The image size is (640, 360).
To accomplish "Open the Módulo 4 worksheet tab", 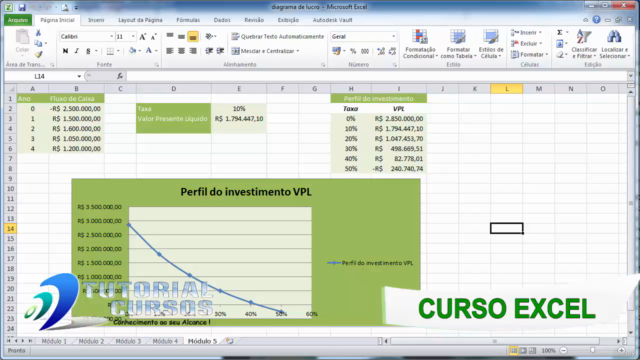I will pos(165,341).
